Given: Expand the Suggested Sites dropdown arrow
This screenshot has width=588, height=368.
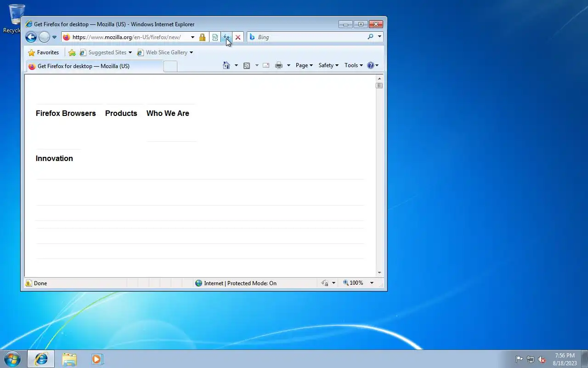Looking at the screenshot, I should click(130, 52).
